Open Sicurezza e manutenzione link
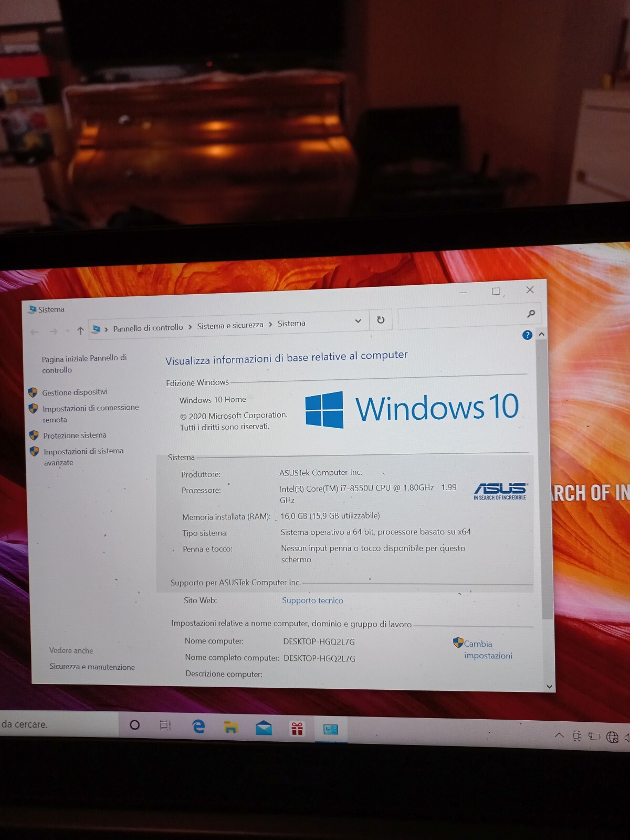 pyautogui.click(x=92, y=667)
